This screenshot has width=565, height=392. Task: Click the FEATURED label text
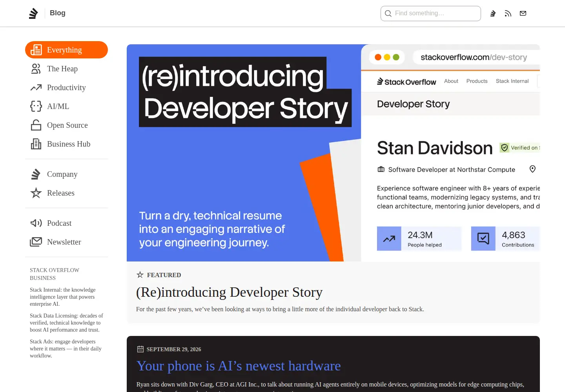[x=164, y=275]
